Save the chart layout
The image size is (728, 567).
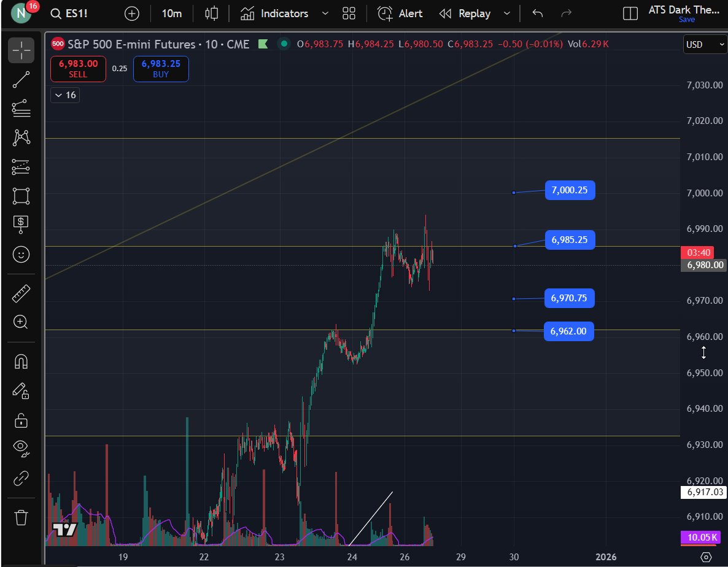(x=687, y=20)
